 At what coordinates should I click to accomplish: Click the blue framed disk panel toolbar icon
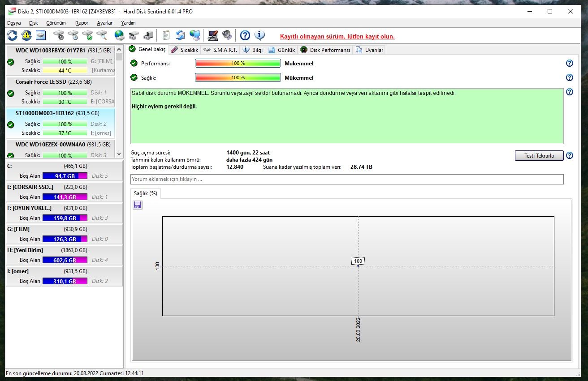coord(41,35)
